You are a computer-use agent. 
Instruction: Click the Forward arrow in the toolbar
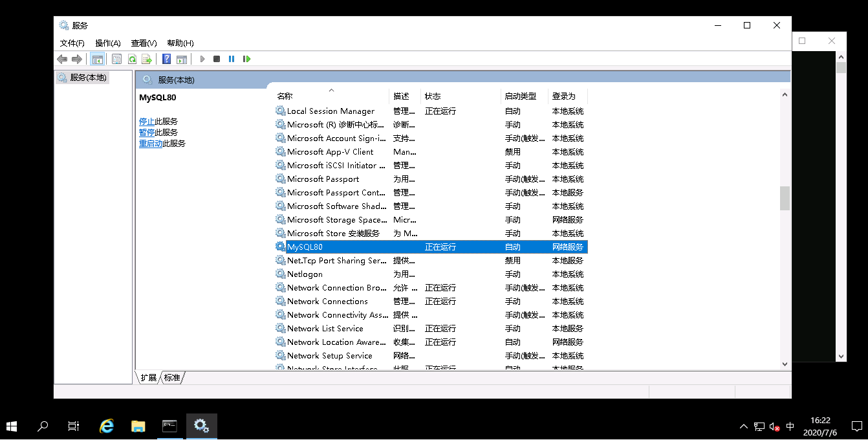77,59
